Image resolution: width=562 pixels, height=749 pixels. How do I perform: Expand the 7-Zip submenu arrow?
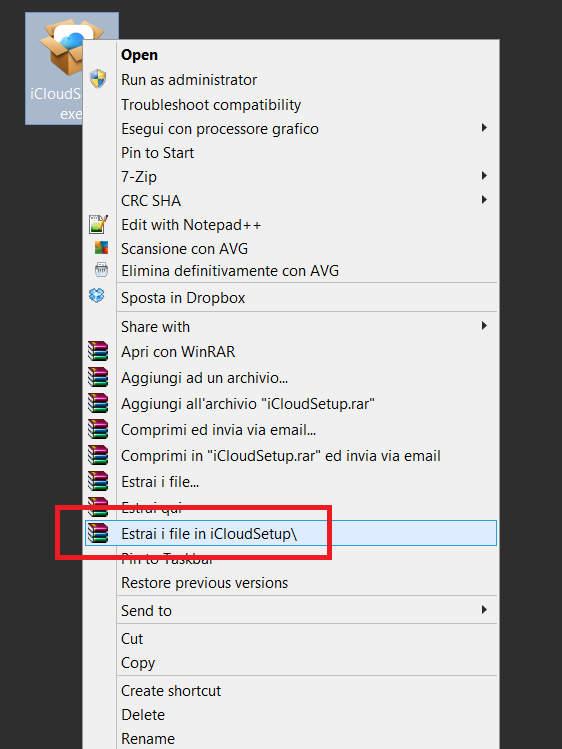[484, 176]
